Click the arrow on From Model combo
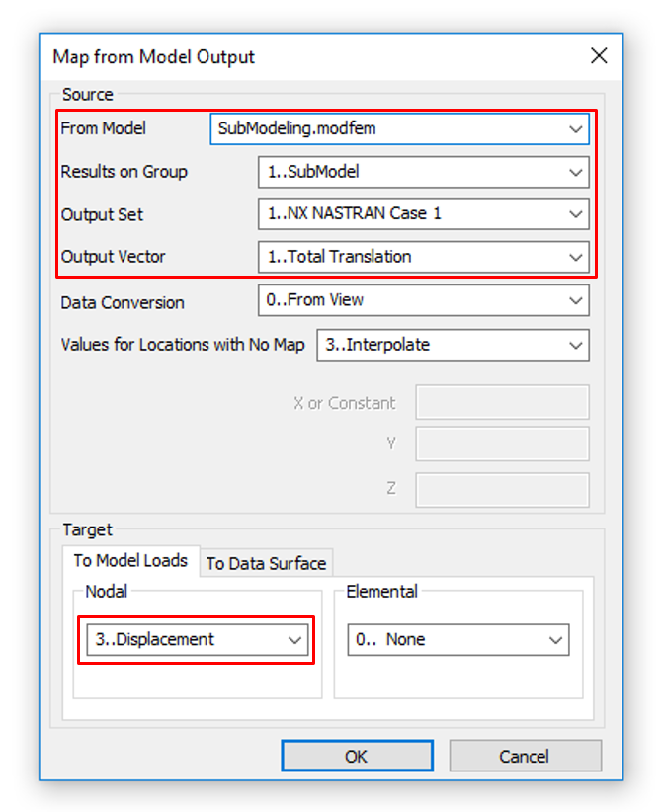664x812 pixels. [x=575, y=129]
